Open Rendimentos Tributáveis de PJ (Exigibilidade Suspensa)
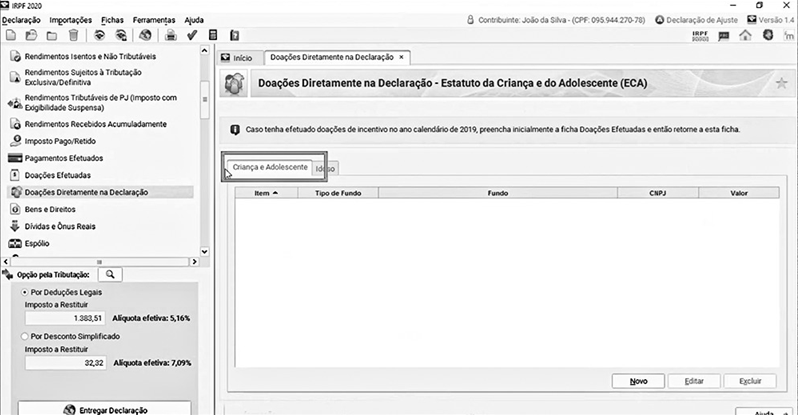Screen dimensions: 798x415 (101, 103)
